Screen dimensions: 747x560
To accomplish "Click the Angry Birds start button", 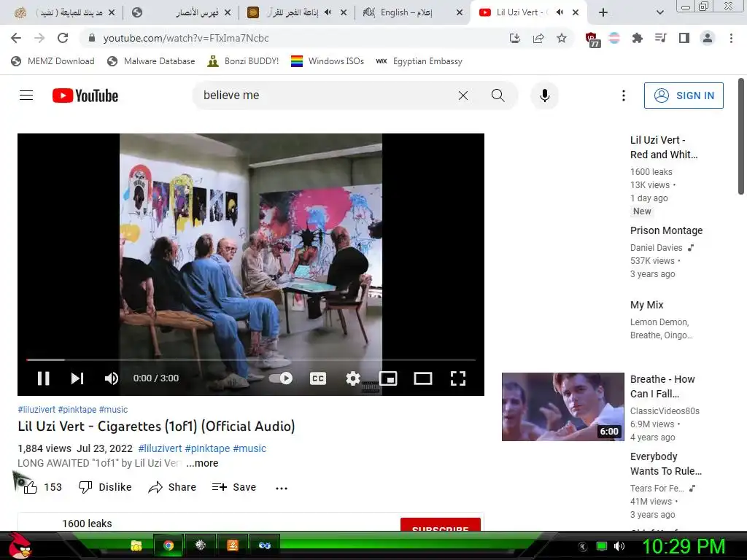I will tap(20, 545).
